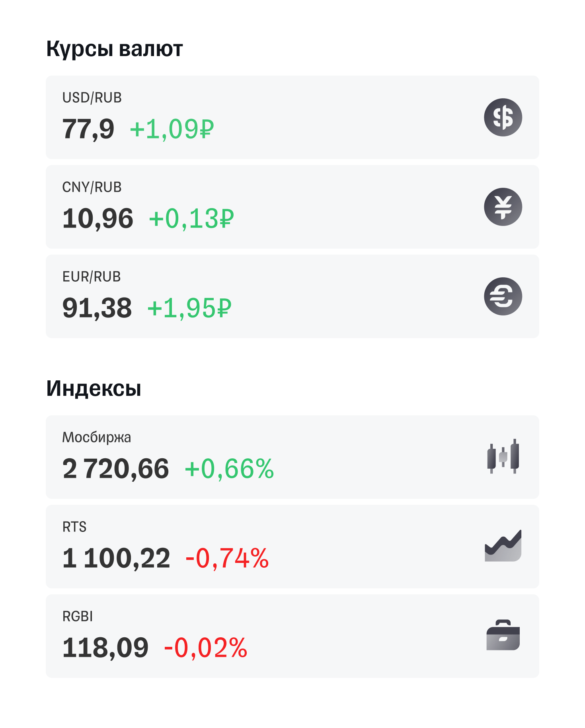Click the EUR rate change +1,95₽
The width and height of the screenshot is (585, 728).
tap(189, 308)
